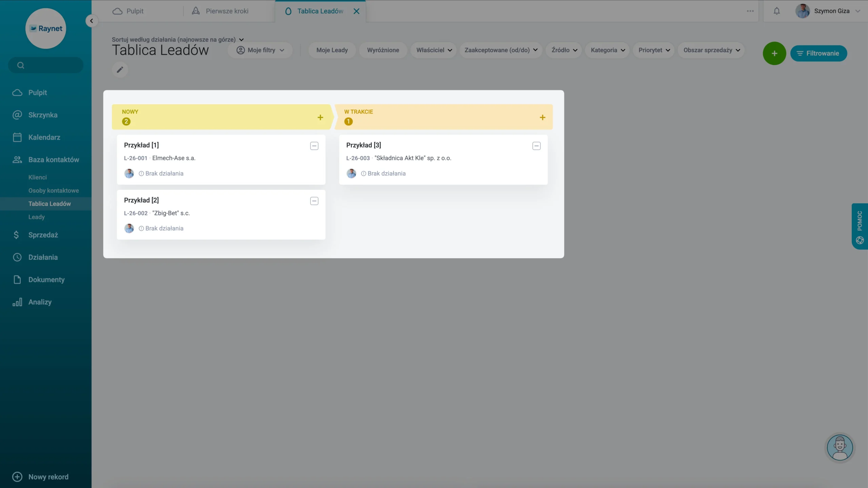The image size is (868, 488).
Task: Click the minus icon on Przykład [1] card
Action: click(x=314, y=146)
